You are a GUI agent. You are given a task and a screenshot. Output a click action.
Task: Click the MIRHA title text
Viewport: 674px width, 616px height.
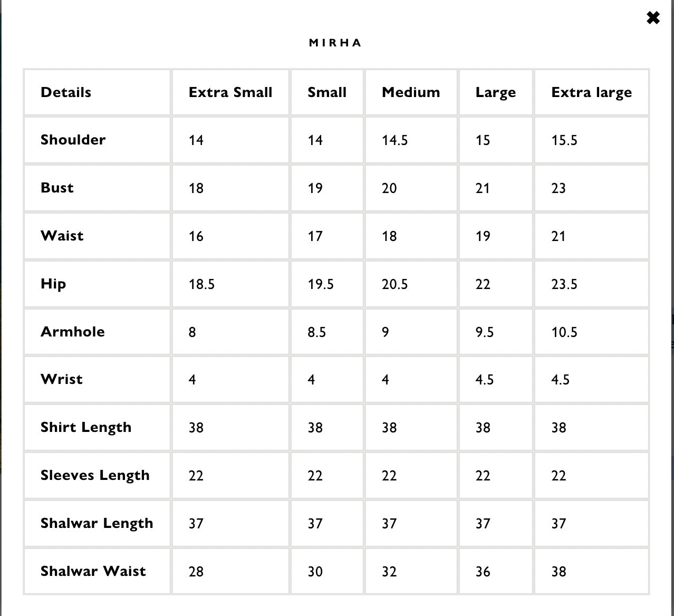coord(335,43)
